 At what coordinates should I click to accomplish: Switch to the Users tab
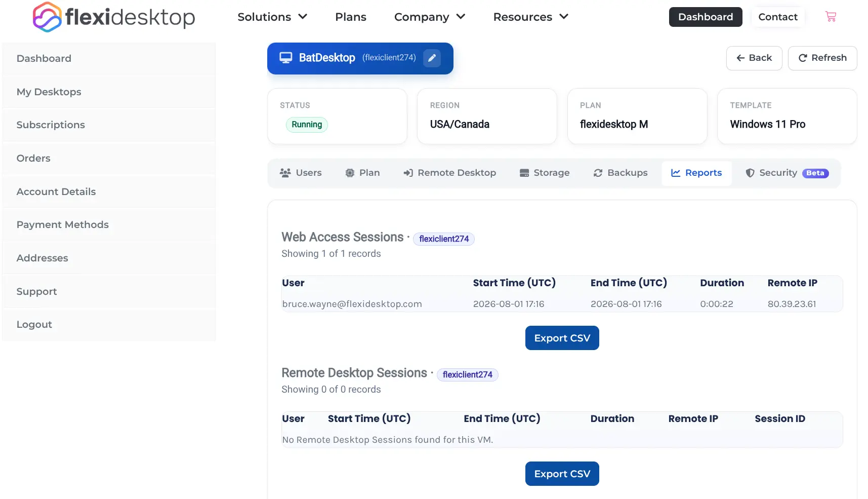301,173
